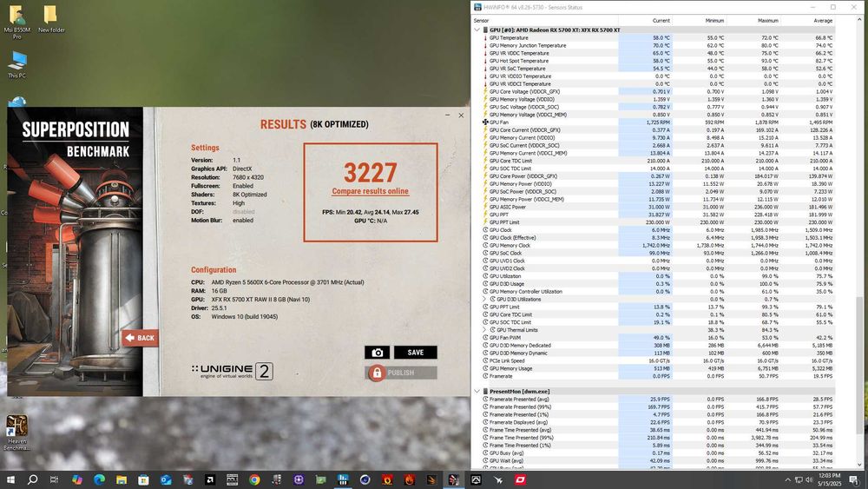Click the PUBLISH button
The width and height of the screenshot is (868, 489).
(401, 373)
